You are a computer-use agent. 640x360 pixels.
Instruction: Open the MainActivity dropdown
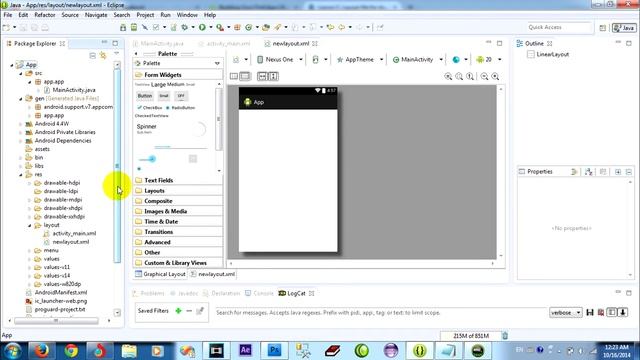coord(418,60)
